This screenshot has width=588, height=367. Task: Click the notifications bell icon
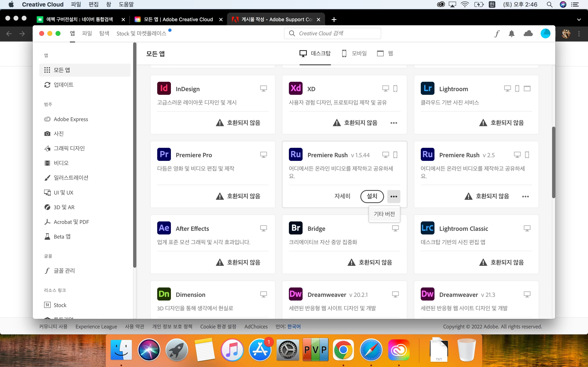coord(511,33)
